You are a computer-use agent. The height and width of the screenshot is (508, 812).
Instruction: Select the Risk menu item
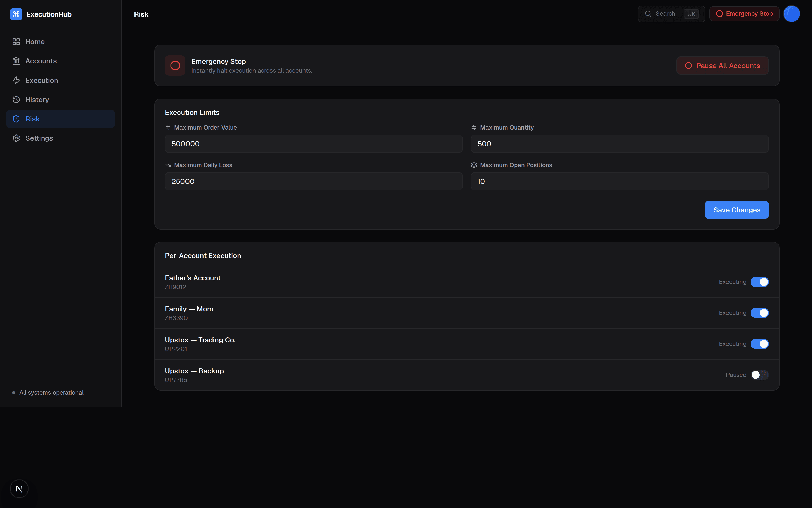(x=61, y=119)
